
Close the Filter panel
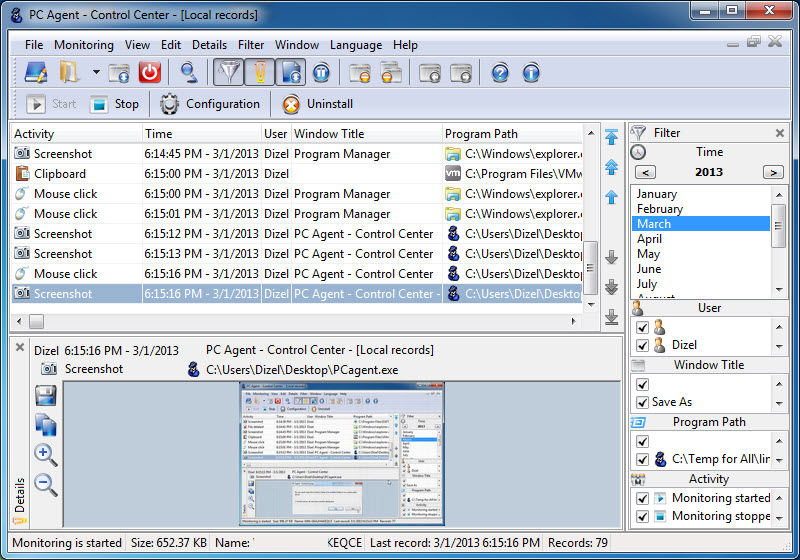pyautogui.click(x=780, y=133)
